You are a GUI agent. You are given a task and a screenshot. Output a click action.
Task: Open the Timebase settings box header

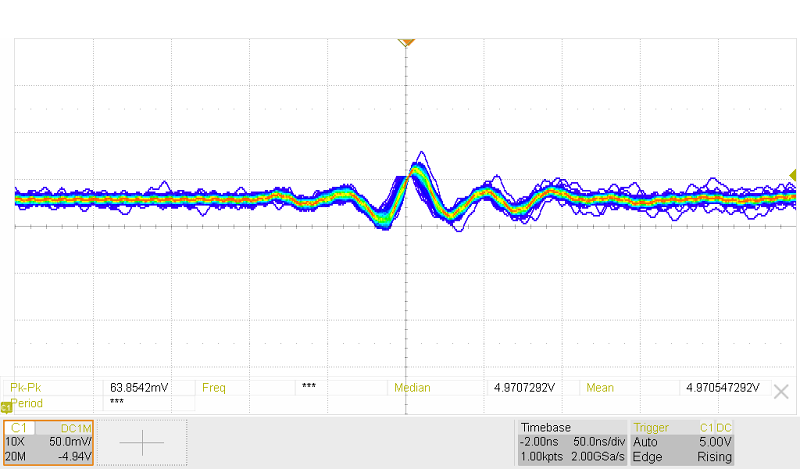544,427
